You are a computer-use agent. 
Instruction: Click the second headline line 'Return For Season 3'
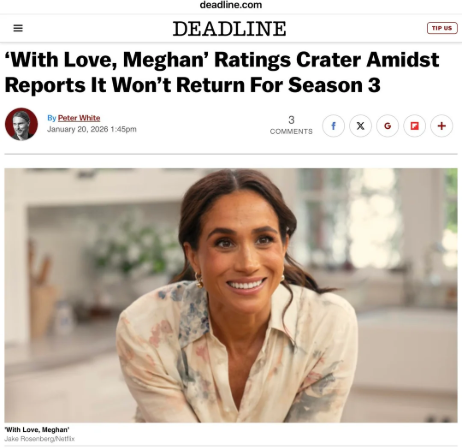[x=278, y=85]
